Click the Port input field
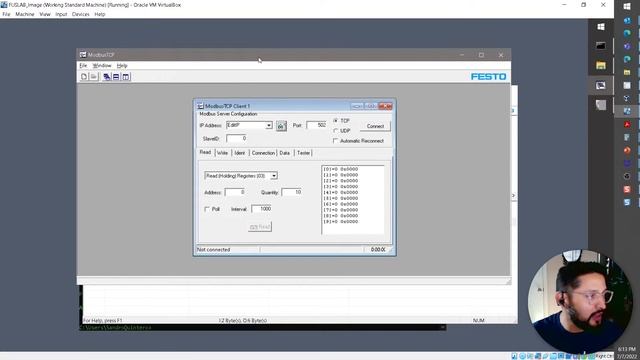 tap(316, 125)
